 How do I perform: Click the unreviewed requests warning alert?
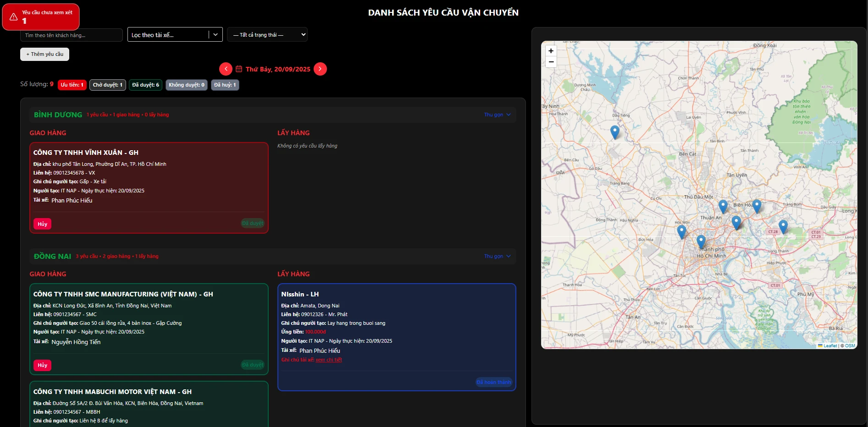41,17
